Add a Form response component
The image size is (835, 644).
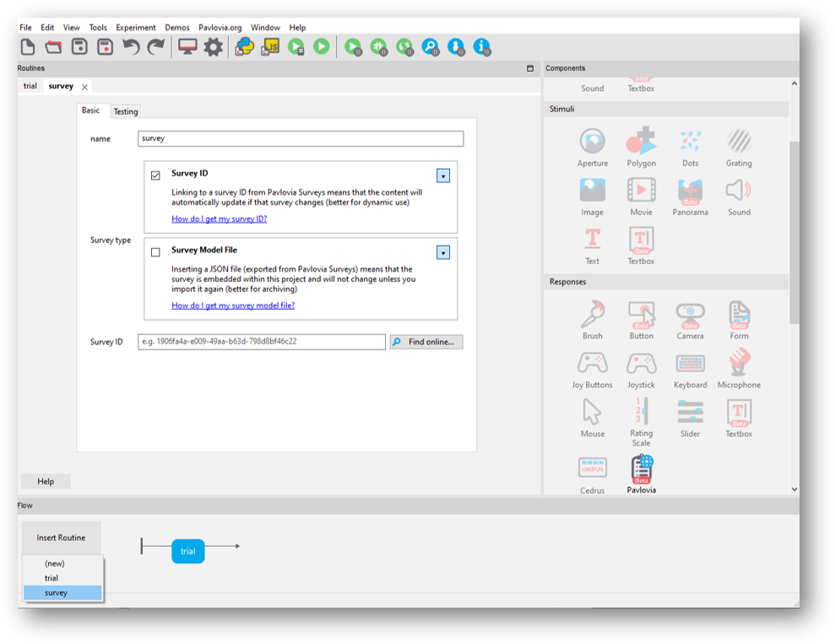coord(739,320)
